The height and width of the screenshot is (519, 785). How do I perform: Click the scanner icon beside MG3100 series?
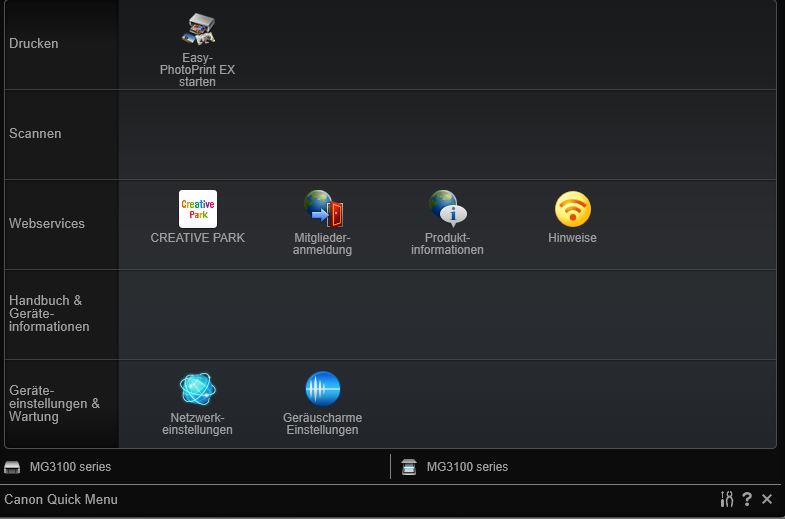(x=409, y=467)
